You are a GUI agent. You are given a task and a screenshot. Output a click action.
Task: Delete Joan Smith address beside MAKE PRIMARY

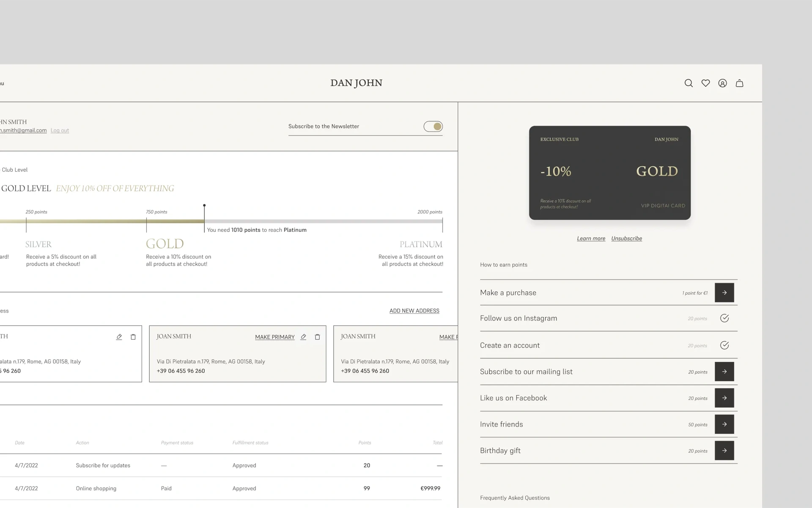point(317,337)
